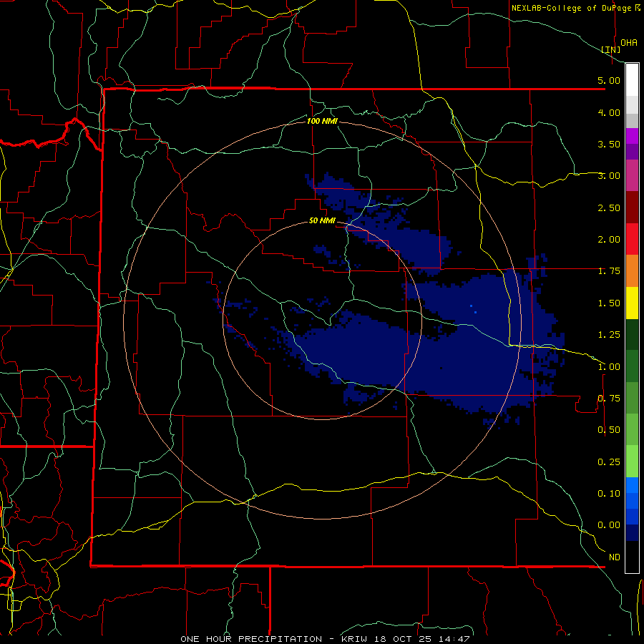644x644 pixels.
Task: Click the bright red legend swatch
Action: [632, 239]
